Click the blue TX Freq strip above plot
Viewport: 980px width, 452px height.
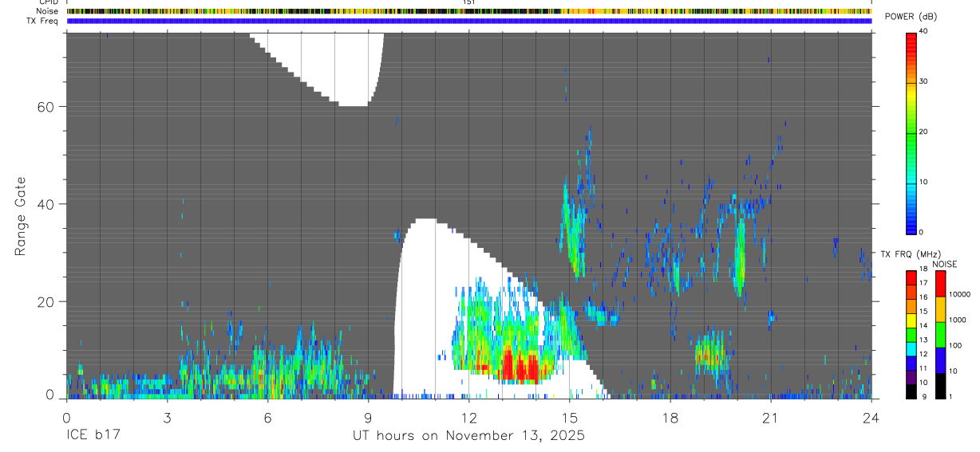[468, 21]
